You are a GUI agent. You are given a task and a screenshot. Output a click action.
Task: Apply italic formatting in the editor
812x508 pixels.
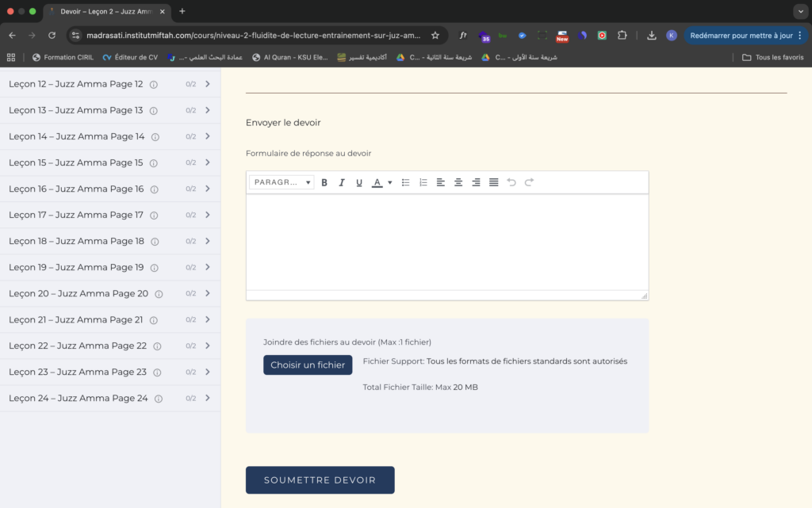coord(342,182)
